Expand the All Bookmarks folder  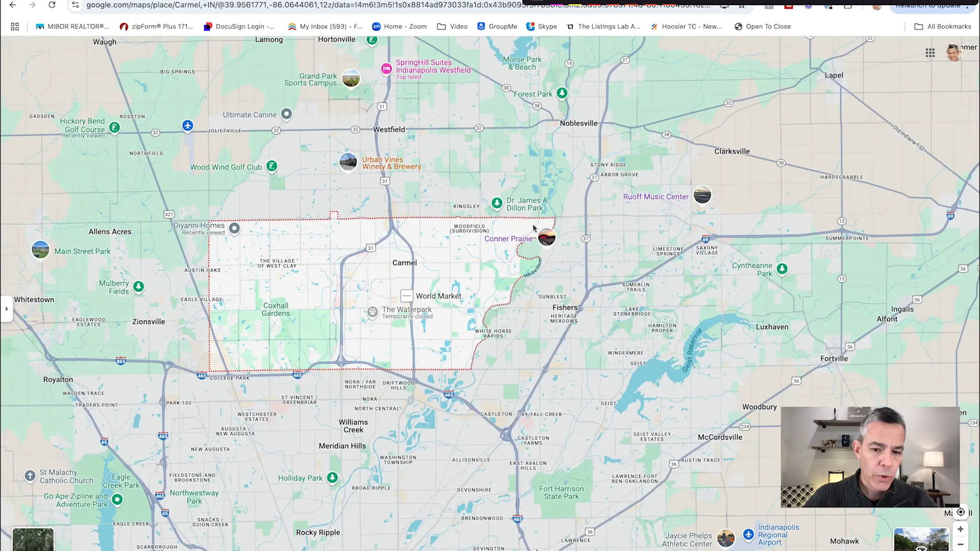(x=943, y=27)
